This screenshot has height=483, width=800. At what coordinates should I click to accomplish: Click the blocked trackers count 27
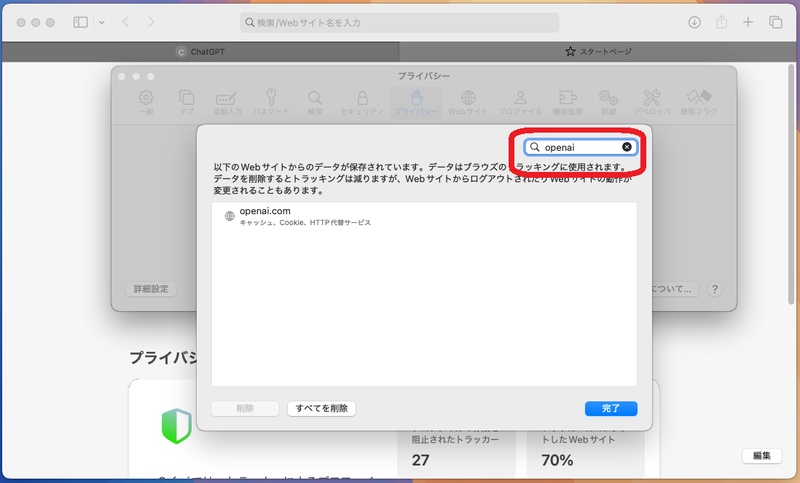pos(420,460)
